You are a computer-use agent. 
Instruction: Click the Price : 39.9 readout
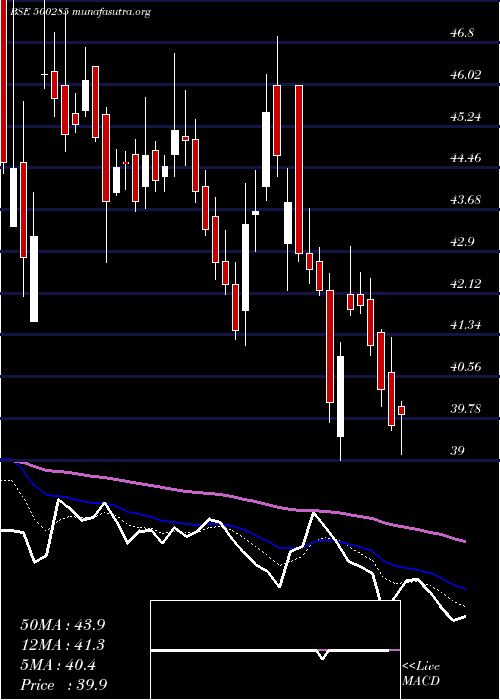[x=63, y=685]
